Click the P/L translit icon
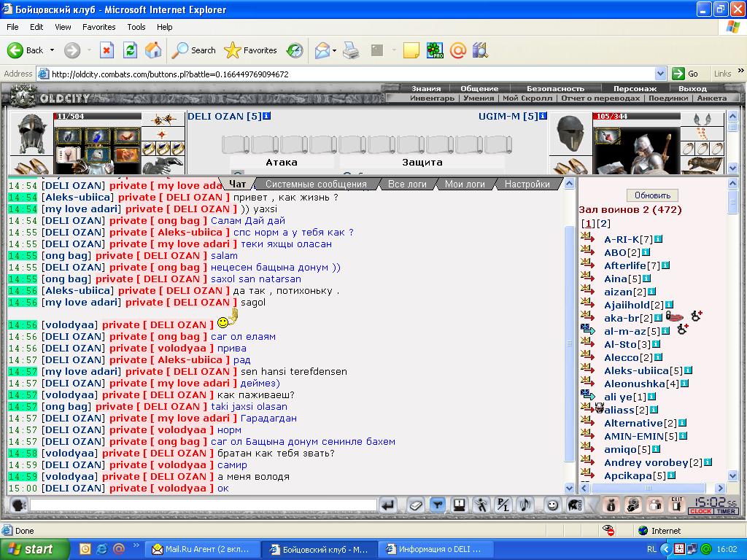747x560 pixels. click(503, 505)
